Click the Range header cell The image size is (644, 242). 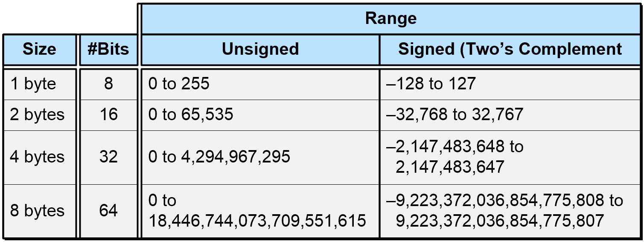pyautogui.click(x=390, y=18)
